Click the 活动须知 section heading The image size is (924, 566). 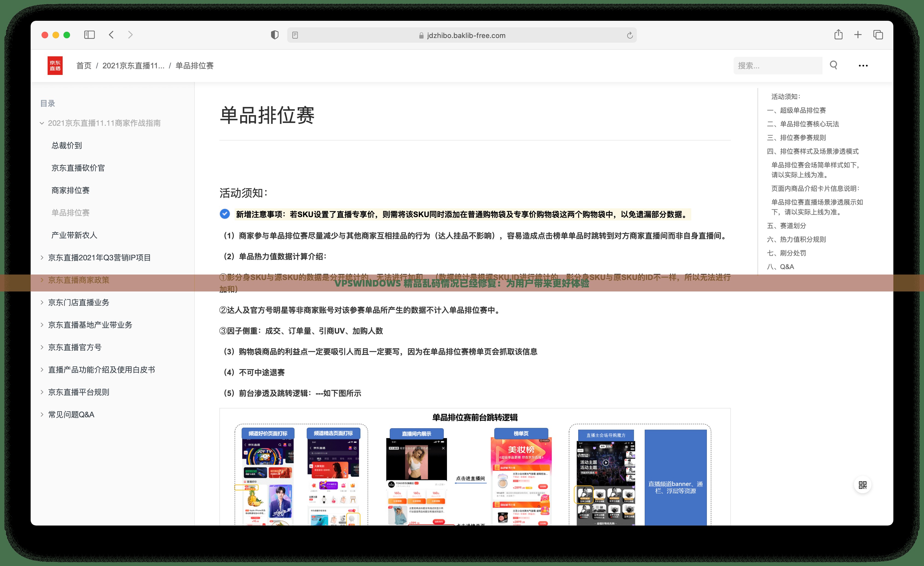coord(244,193)
